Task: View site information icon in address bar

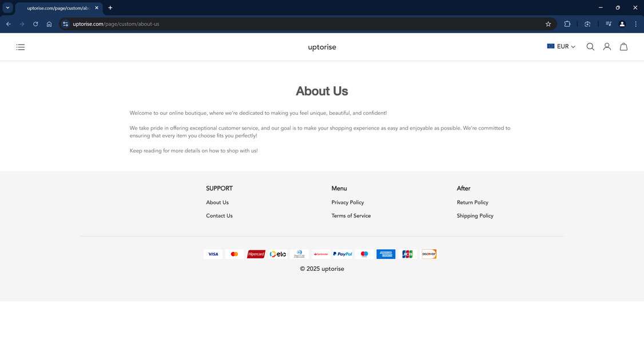Action: [65, 24]
